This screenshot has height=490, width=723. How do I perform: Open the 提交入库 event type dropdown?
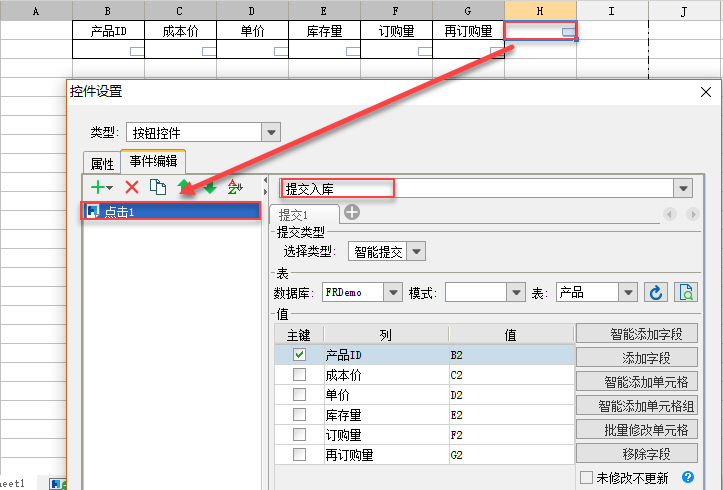click(x=683, y=188)
